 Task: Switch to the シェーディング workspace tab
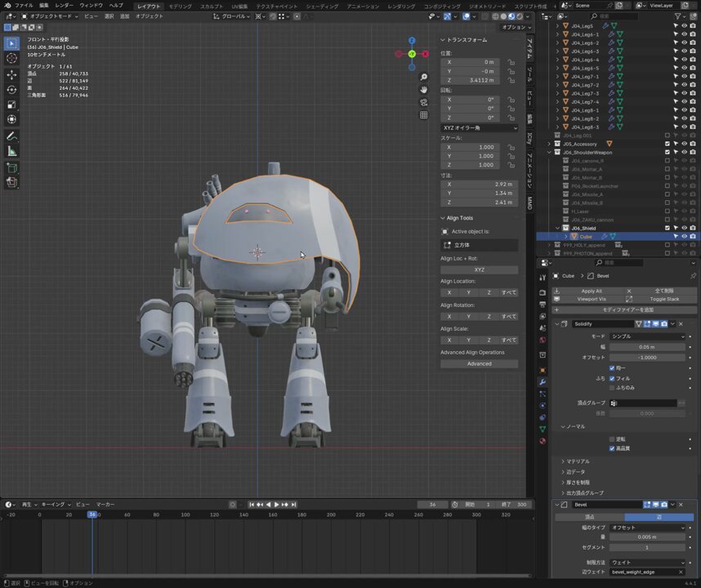pyautogui.click(x=322, y=7)
